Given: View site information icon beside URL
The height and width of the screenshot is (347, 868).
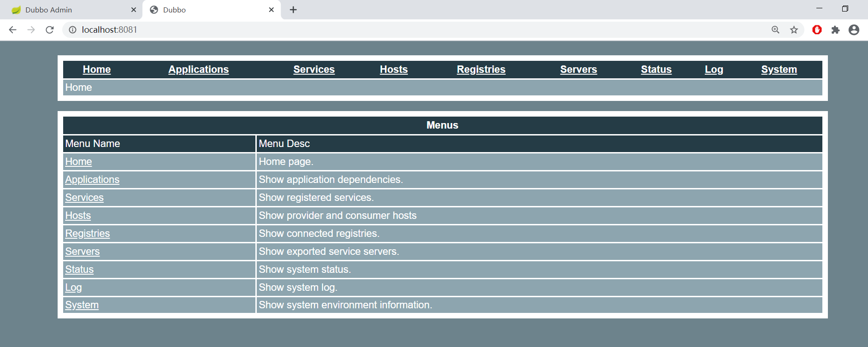Looking at the screenshot, I should 72,30.
